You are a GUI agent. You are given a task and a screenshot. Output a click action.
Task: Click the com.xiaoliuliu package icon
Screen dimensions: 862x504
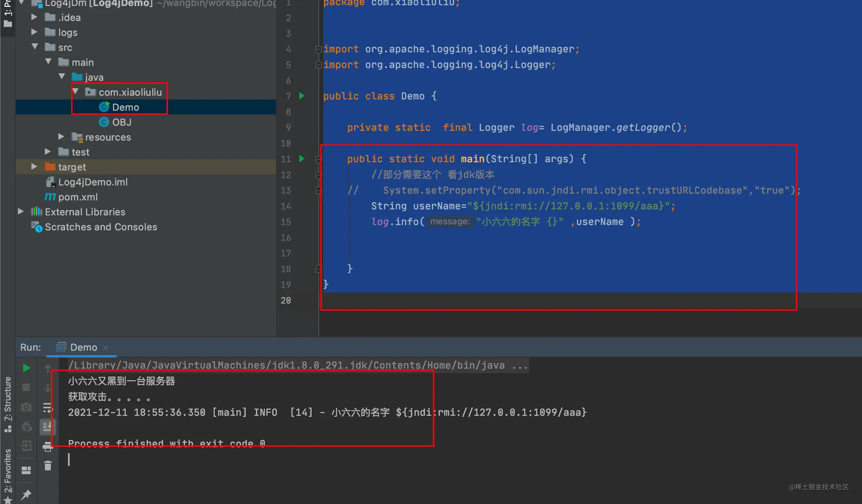(x=90, y=92)
